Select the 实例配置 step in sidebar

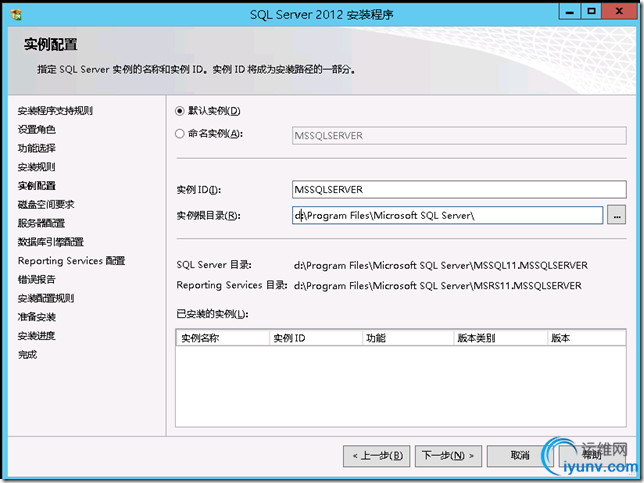point(37,186)
